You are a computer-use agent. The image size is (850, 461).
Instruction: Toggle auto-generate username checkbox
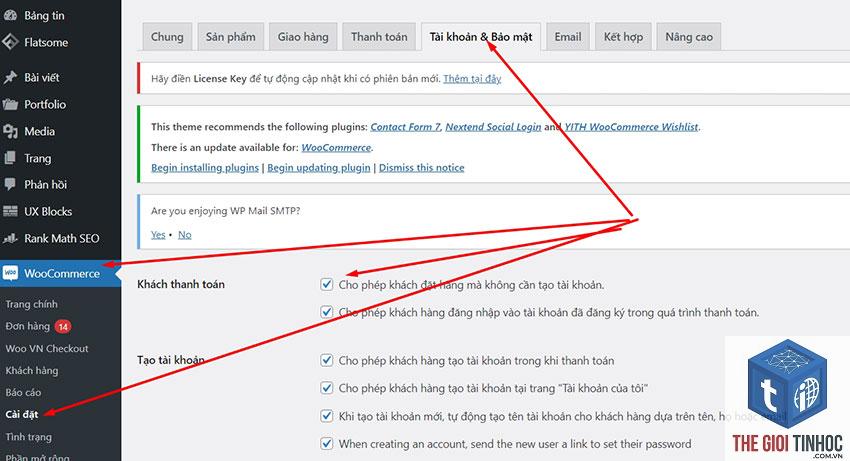pyautogui.click(x=326, y=416)
